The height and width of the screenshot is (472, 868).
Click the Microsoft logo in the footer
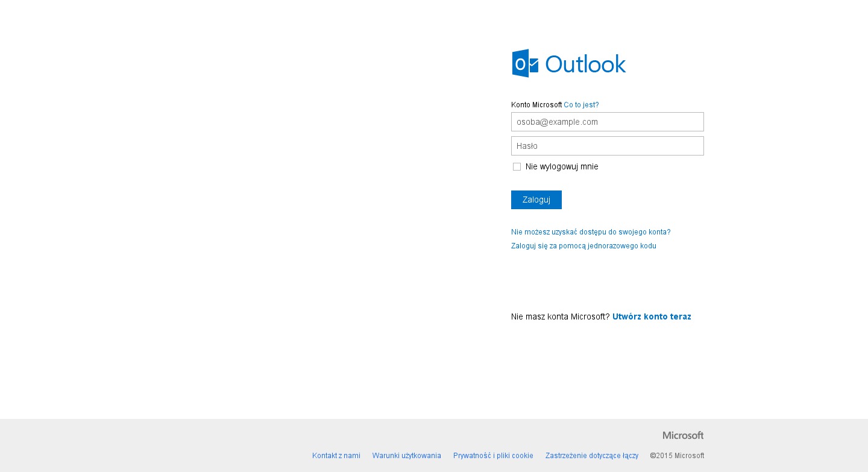[x=683, y=435]
